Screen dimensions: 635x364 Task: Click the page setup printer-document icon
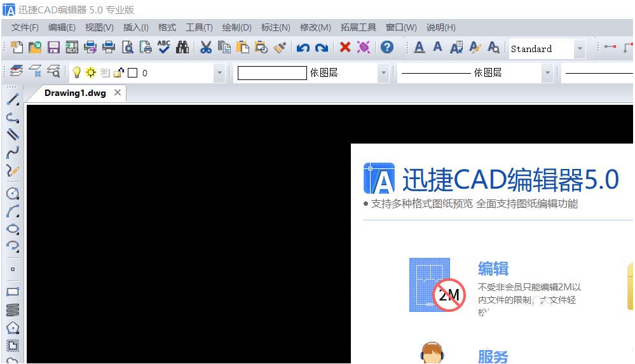coord(146,48)
